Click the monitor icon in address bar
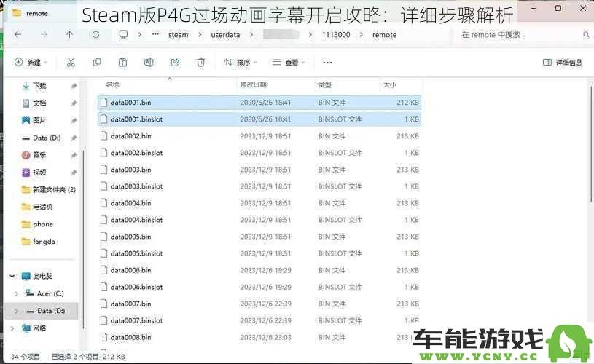Viewport: 594px width, 364px height. pos(123,35)
